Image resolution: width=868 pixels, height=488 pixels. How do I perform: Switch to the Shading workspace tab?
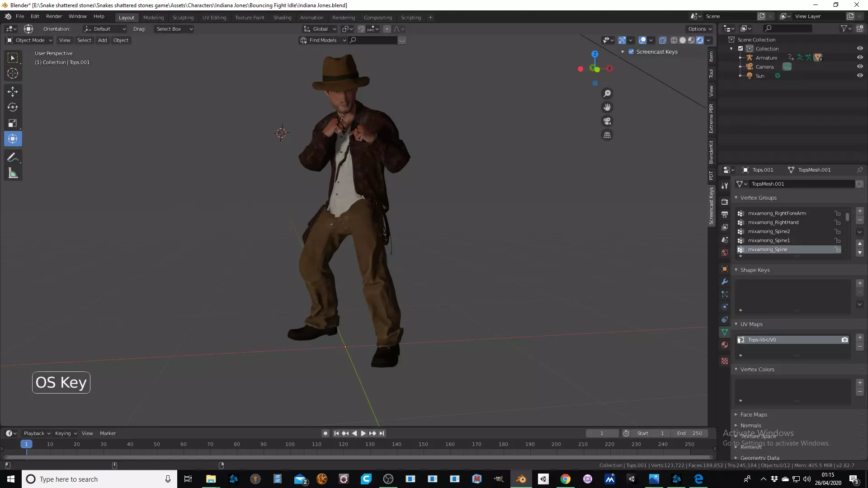[x=282, y=18]
